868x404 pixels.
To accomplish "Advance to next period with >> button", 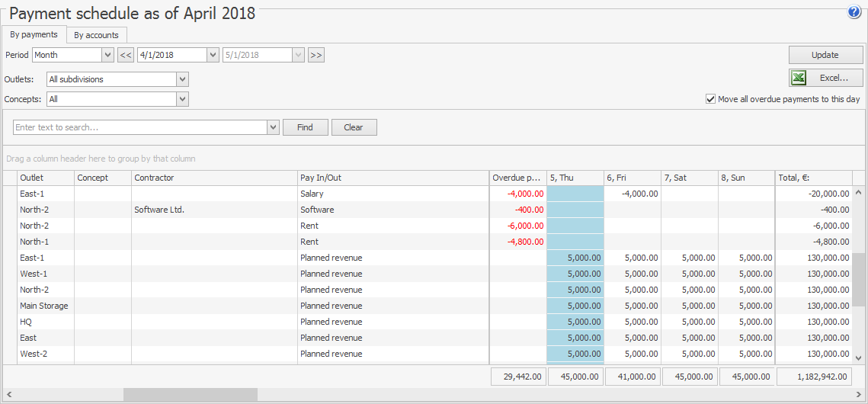I will point(316,55).
